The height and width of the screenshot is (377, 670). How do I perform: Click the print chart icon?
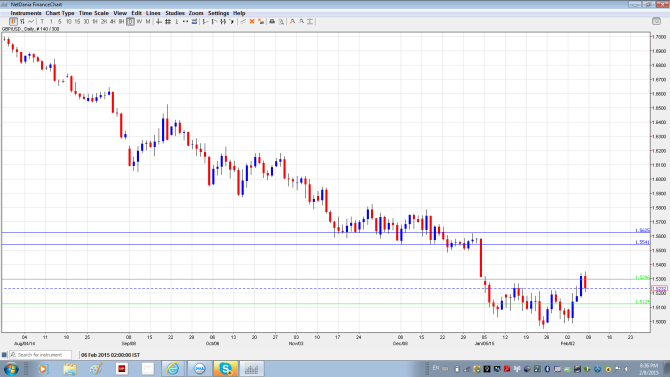(x=272, y=21)
